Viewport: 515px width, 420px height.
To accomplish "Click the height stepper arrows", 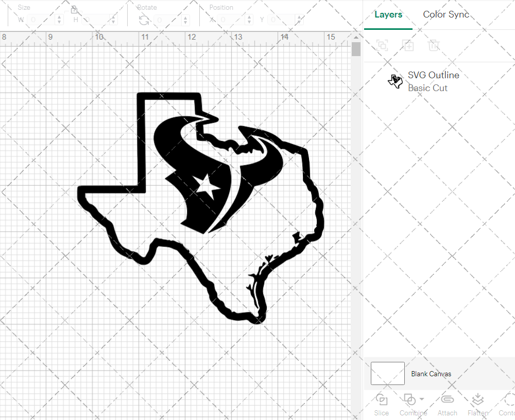I will [x=113, y=20].
